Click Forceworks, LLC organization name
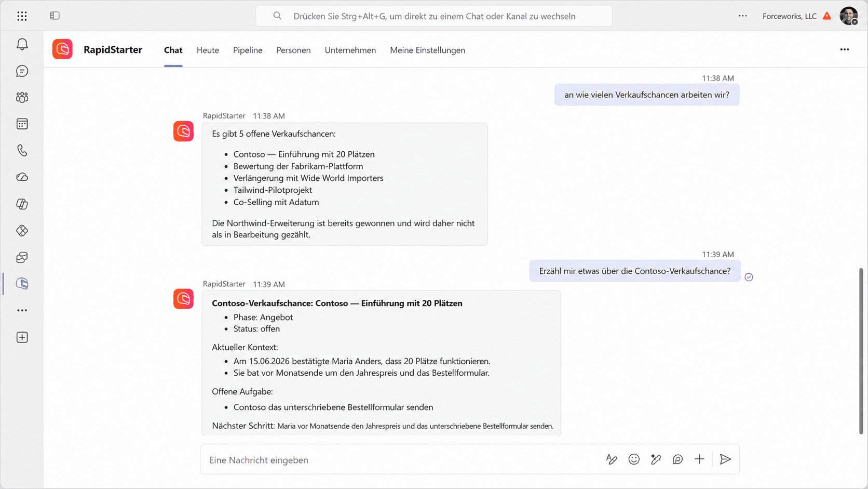The width and height of the screenshot is (868, 489). point(789,16)
